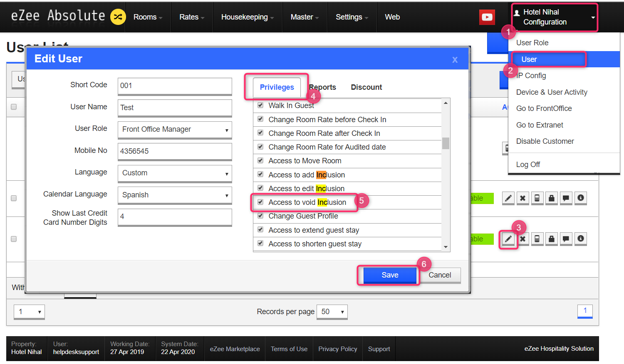Screen dimensions: 624x364
Task: Open eZee Marketplace footer link
Action: point(235,349)
